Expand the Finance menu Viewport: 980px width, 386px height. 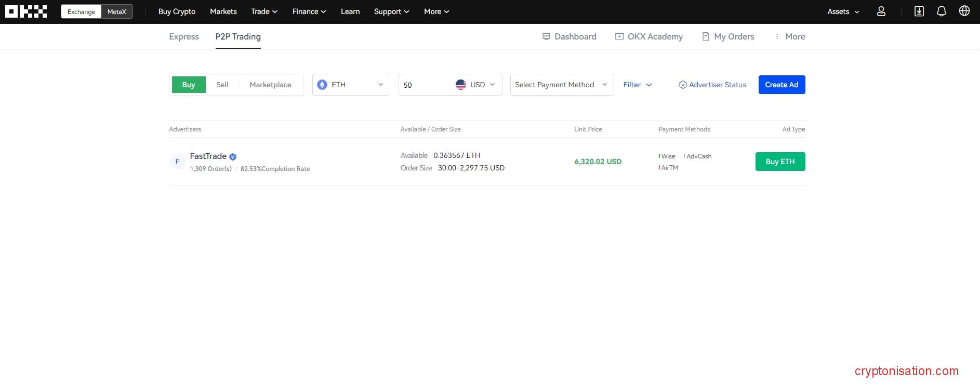309,11
